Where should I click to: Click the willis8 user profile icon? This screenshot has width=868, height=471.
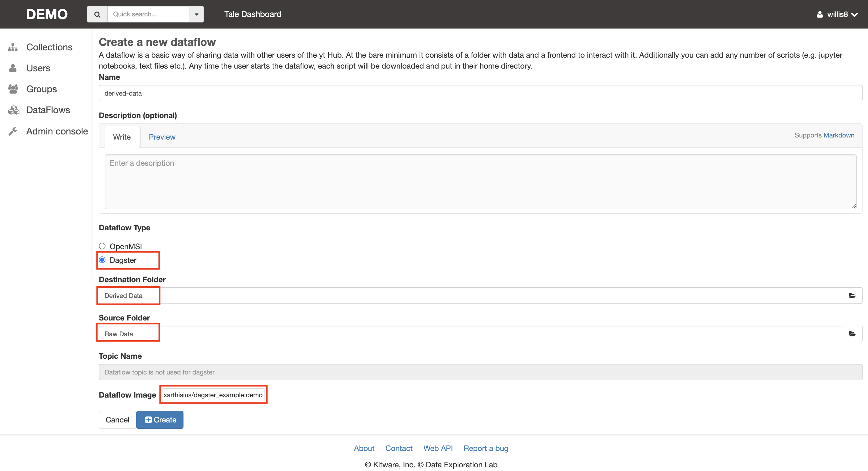point(819,14)
